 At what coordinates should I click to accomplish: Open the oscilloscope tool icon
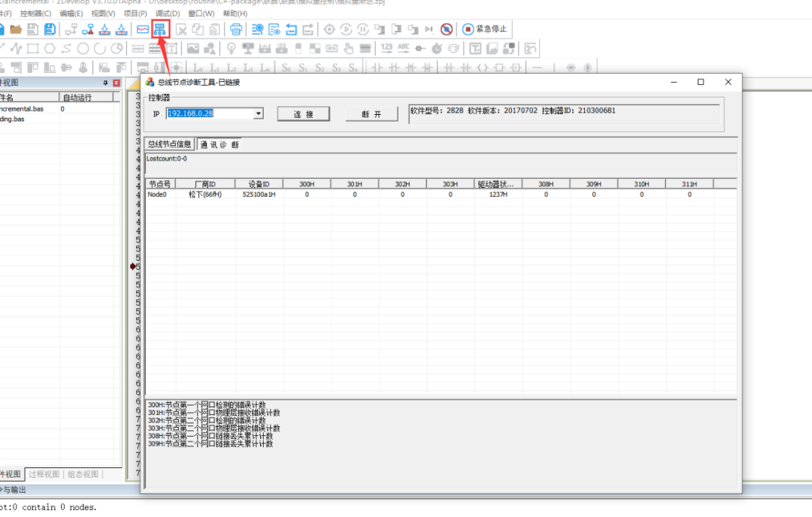click(143, 29)
